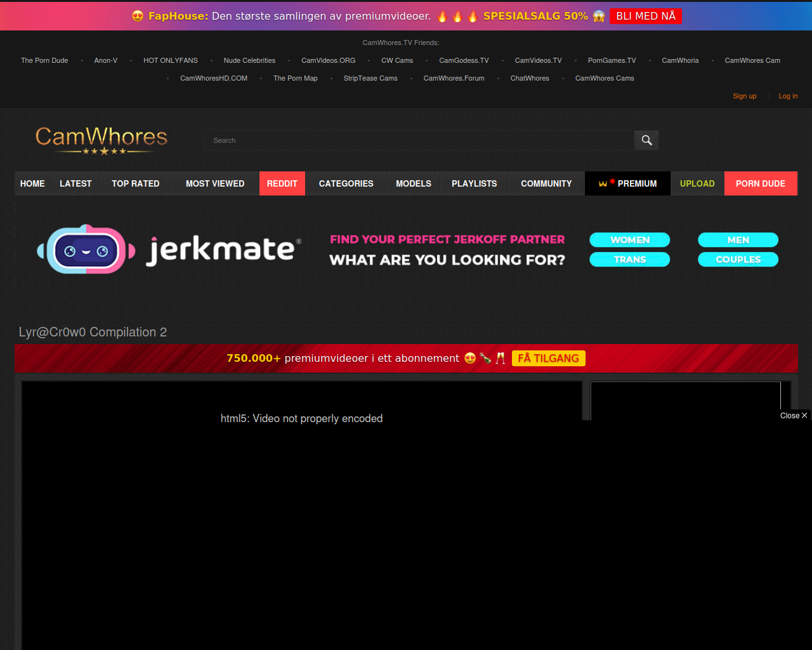Click the FapHouse text in the top banner
This screenshot has width=812, height=650.
(178, 16)
